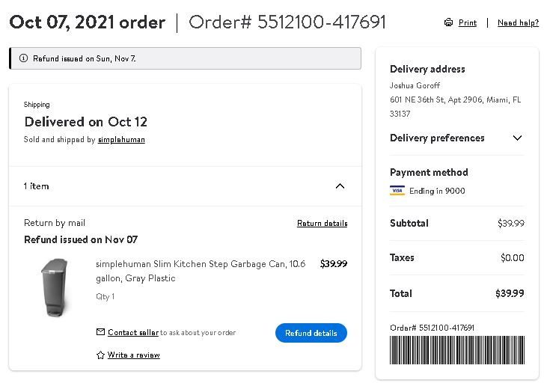
Task: Open the simplehuman seller link
Action: tap(121, 139)
